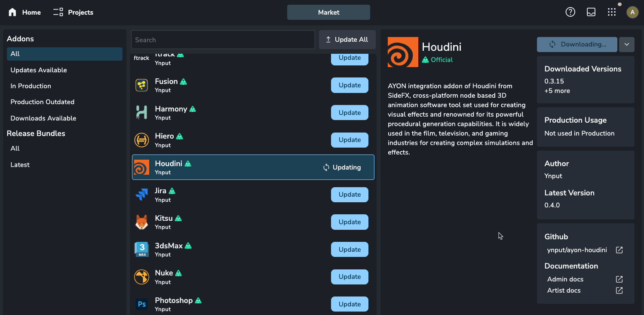Select the Jira addon name
This screenshot has height=315, width=644.
(161, 191)
